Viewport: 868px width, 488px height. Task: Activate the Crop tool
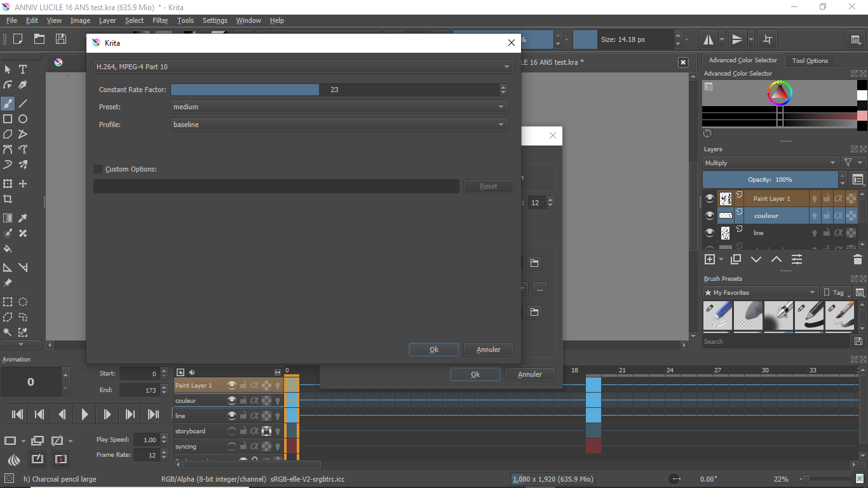[x=8, y=199]
